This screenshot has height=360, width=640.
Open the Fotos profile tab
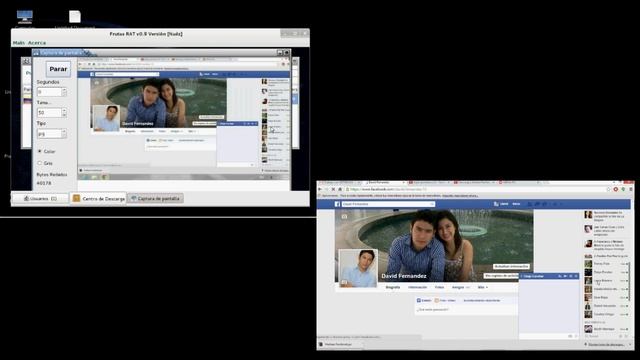[439, 287]
